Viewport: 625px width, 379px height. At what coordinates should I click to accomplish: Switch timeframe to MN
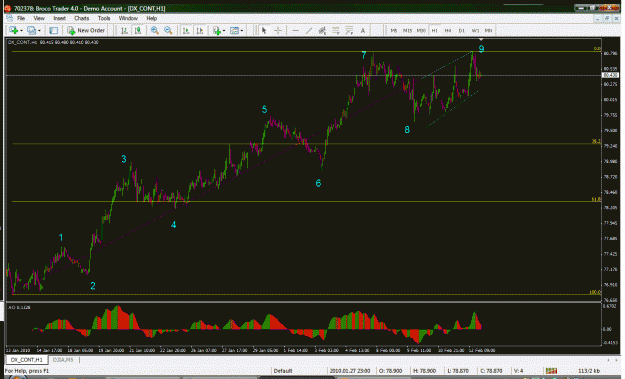pos(489,30)
